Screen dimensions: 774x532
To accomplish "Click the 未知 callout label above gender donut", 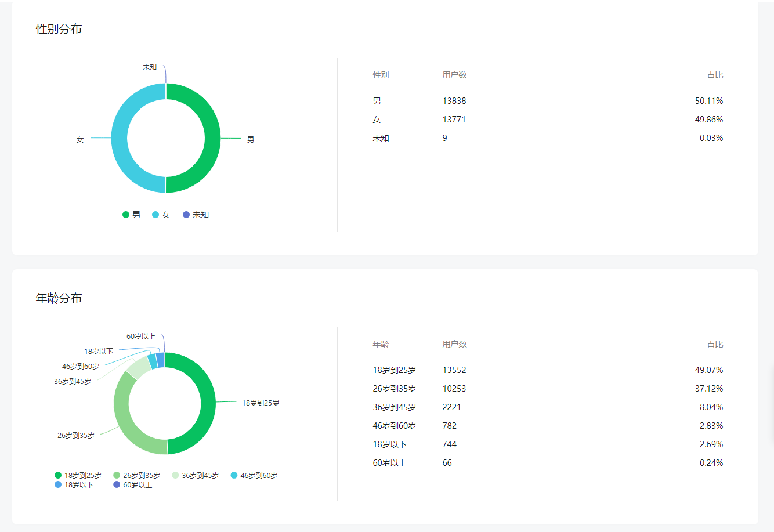I will [150, 67].
